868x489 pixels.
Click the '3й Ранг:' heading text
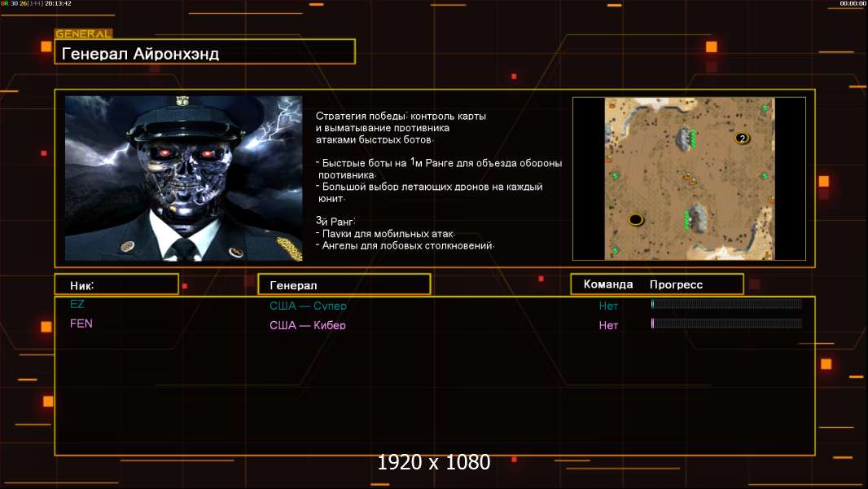click(x=335, y=221)
